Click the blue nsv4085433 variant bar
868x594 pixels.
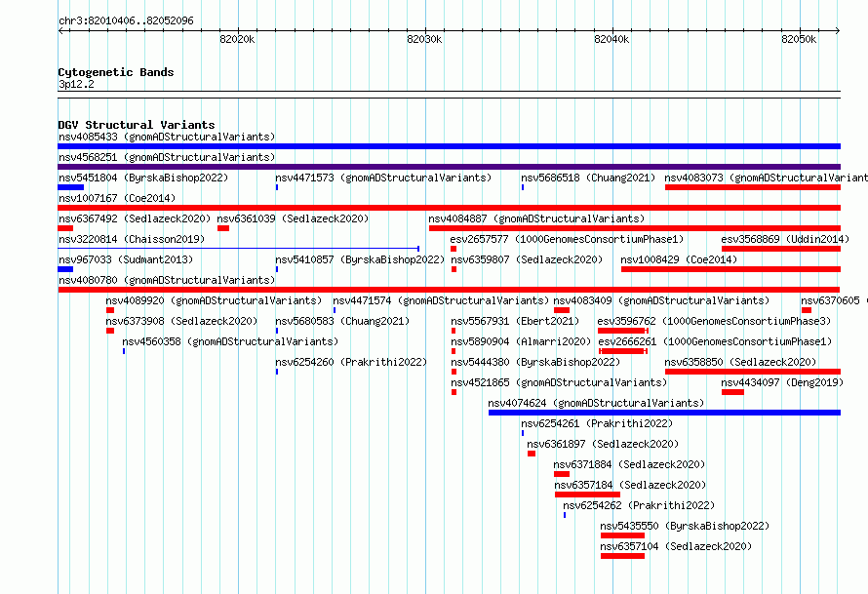pos(449,146)
